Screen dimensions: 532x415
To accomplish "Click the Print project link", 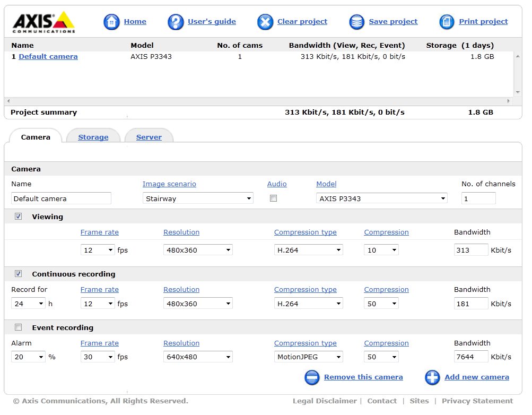I will click(x=484, y=21).
